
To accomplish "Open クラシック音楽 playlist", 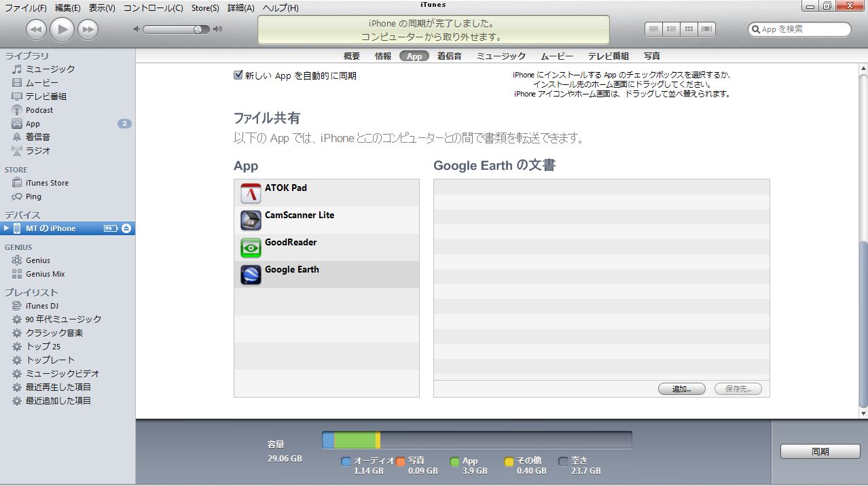I will (54, 332).
